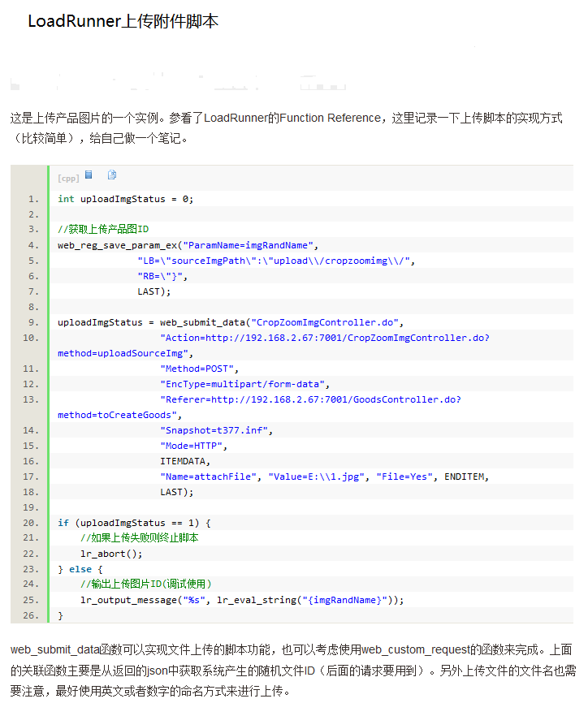
Task: Click the "Method=POST" line
Action: click(199, 369)
